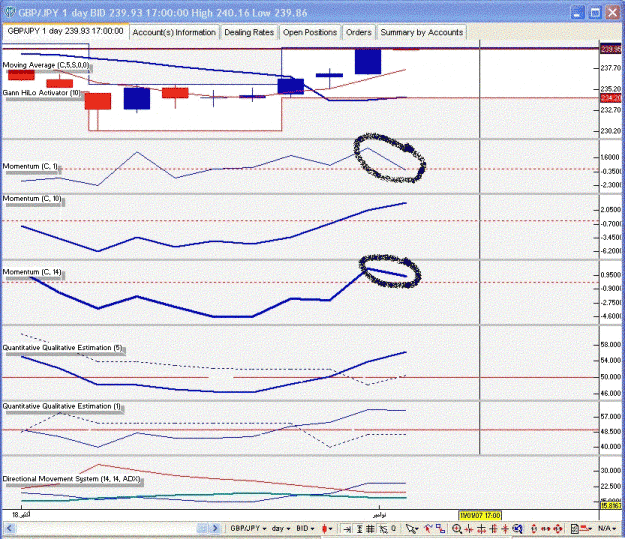
Task: Click the first red crosshair tool
Action: (469, 529)
